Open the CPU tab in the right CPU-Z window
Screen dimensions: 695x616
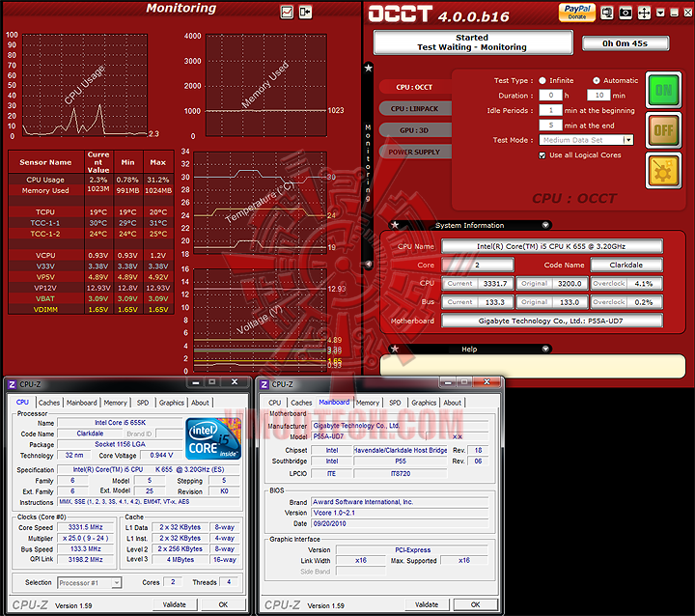pyautogui.click(x=275, y=403)
